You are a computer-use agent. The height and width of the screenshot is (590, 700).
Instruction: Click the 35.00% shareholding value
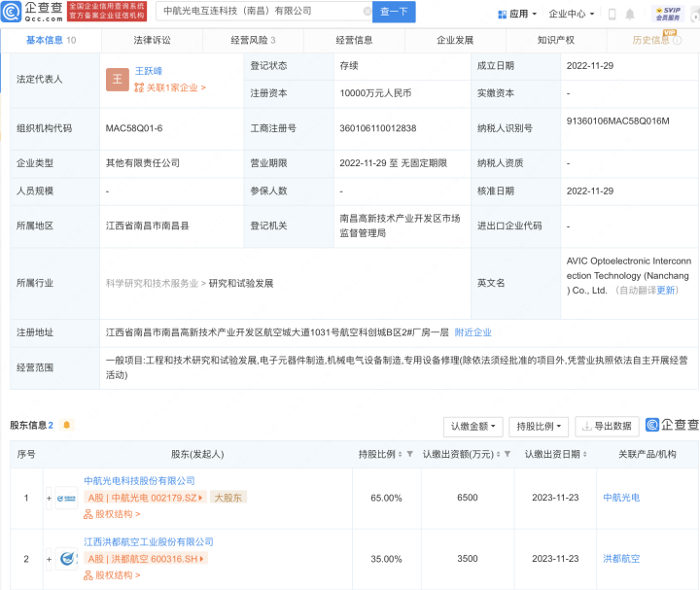tap(386, 559)
